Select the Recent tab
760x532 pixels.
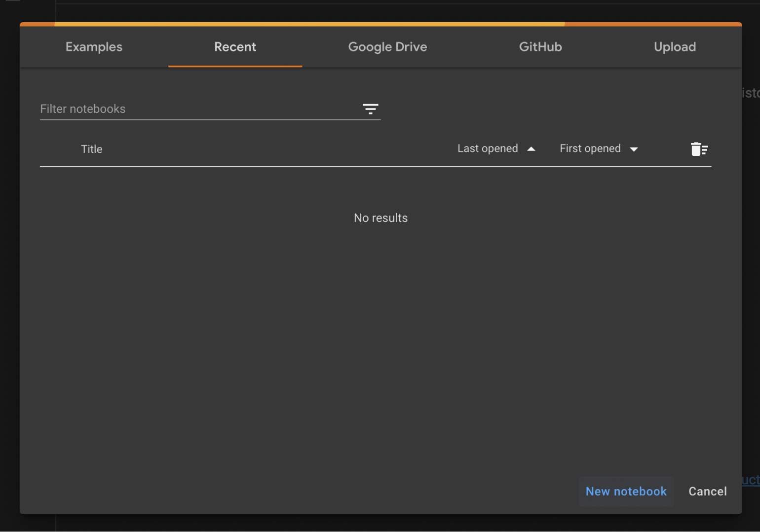coord(235,47)
